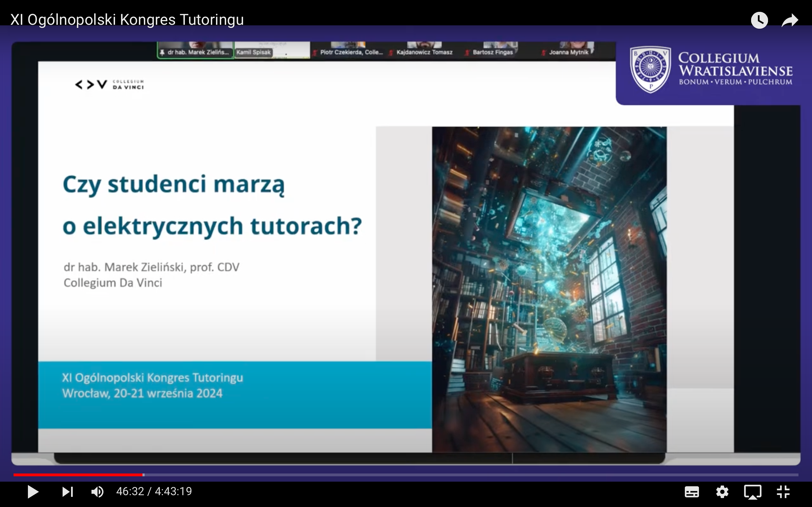Exit full screen mode
812x507 pixels.
click(783, 492)
